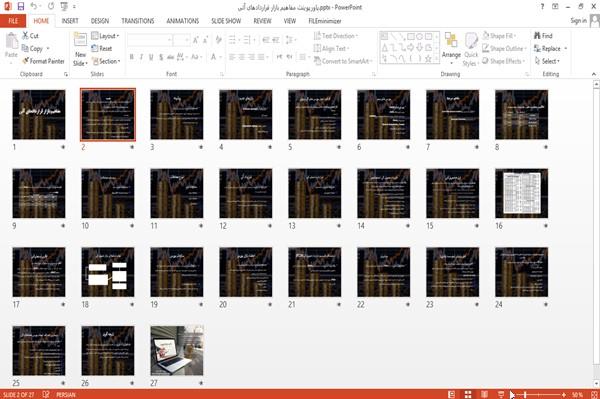Select slide 1 thumbnail
This screenshot has width=600, height=399.
pyautogui.click(x=39, y=114)
